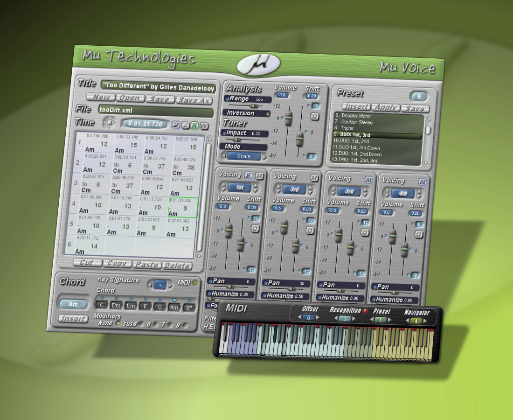Click MIDI Navigator right arrow

(425, 321)
